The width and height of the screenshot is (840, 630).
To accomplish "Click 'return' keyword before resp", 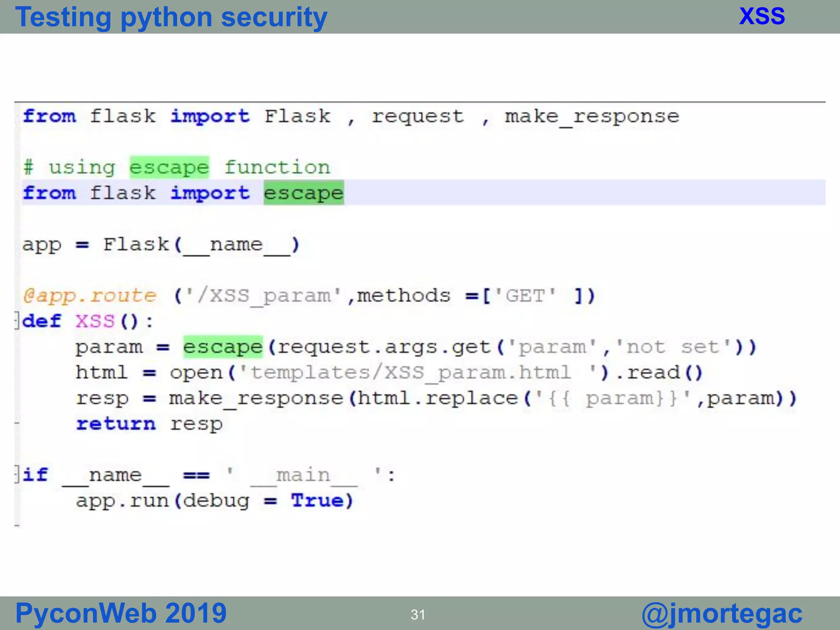I will 116,424.
